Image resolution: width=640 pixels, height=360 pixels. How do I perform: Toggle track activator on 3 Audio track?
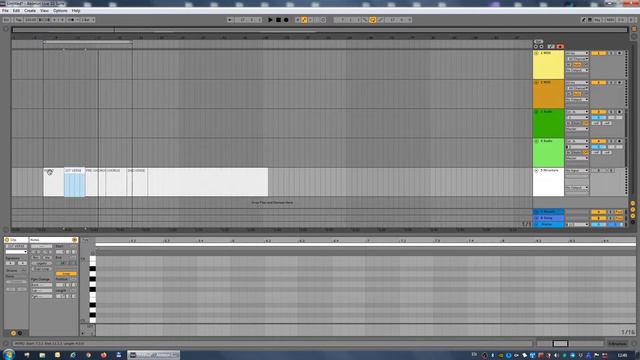[x=598, y=112]
